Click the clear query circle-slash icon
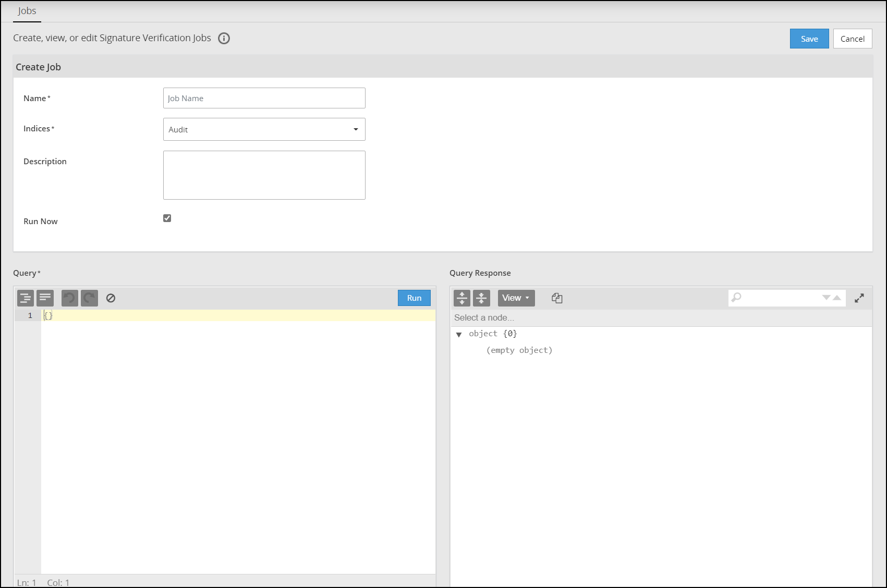887x588 pixels. 111,298
